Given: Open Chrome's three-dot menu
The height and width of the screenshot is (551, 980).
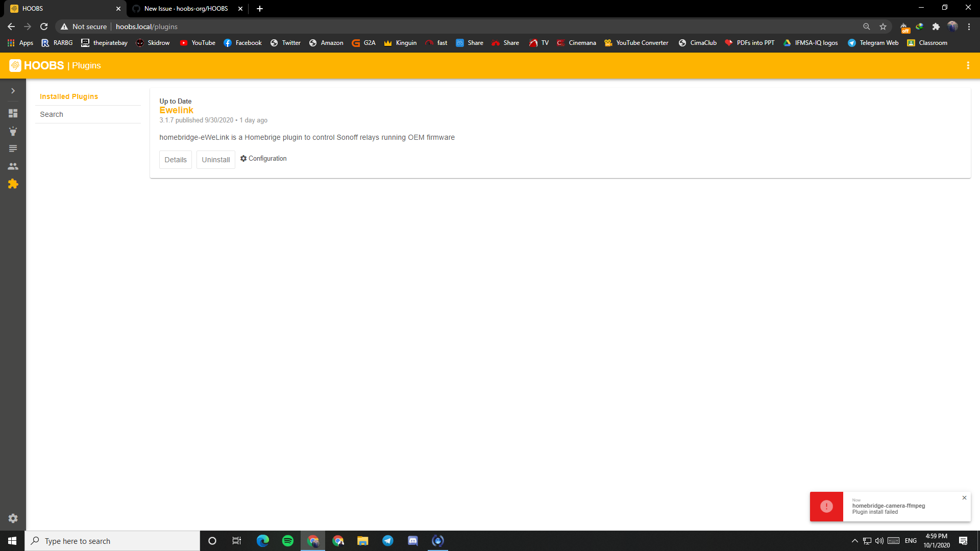Looking at the screenshot, I should (x=968, y=27).
